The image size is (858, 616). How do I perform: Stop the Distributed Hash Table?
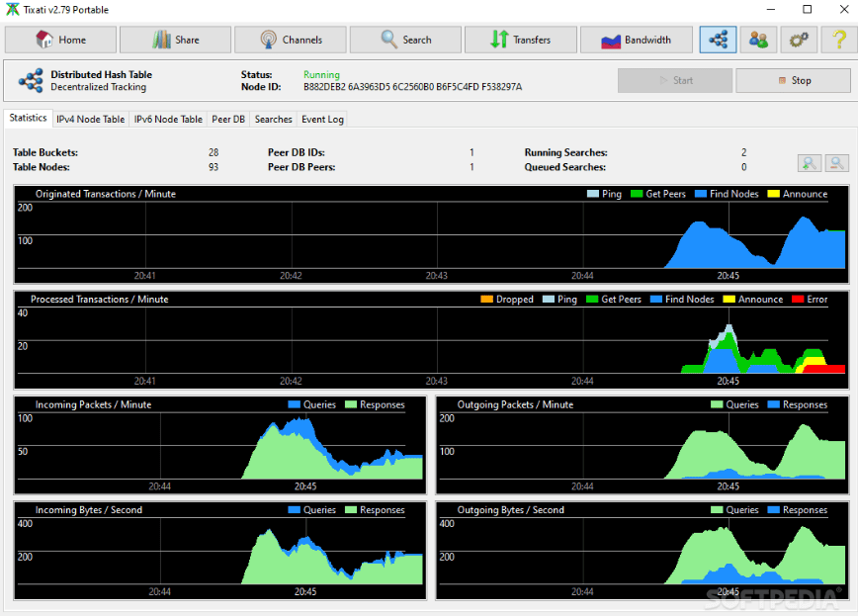point(793,80)
